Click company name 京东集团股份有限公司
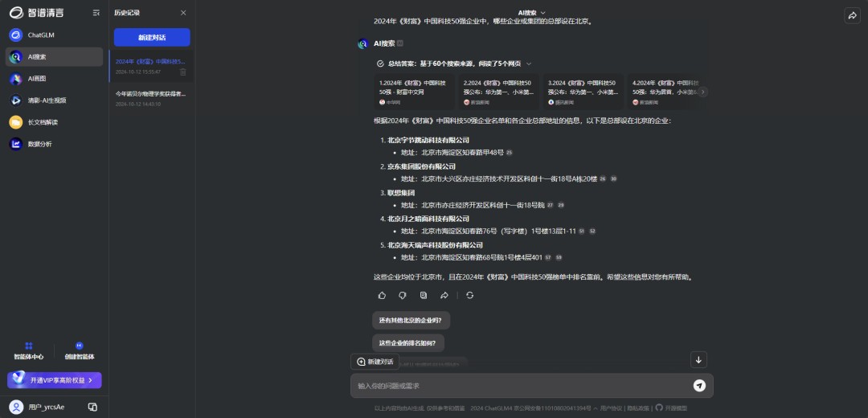 point(421,166)
